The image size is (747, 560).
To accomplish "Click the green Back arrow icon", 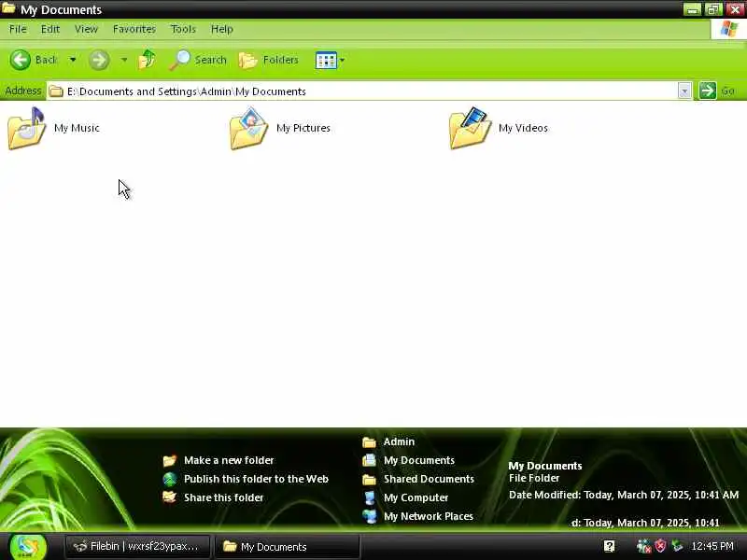I will [21, 60].
